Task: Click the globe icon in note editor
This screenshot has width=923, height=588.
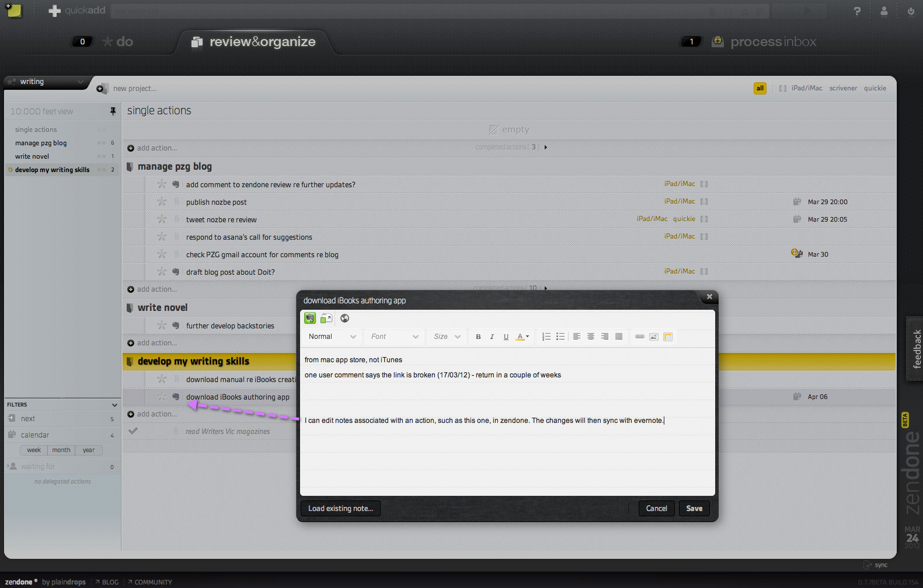Action: (x=344, y=318)
